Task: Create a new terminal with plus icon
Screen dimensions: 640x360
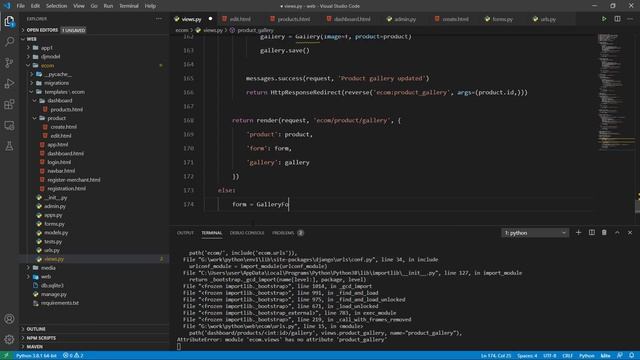Action: point(578,233)
